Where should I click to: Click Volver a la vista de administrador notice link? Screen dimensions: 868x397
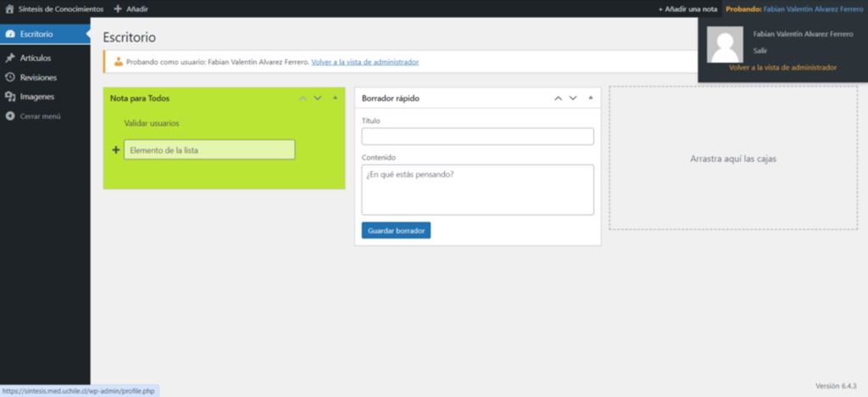coord(364,62)
